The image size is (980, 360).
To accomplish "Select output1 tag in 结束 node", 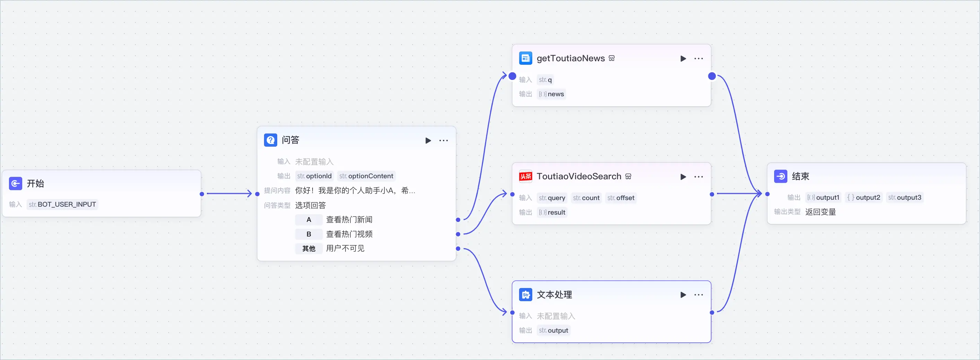I will tap(823, 198).
